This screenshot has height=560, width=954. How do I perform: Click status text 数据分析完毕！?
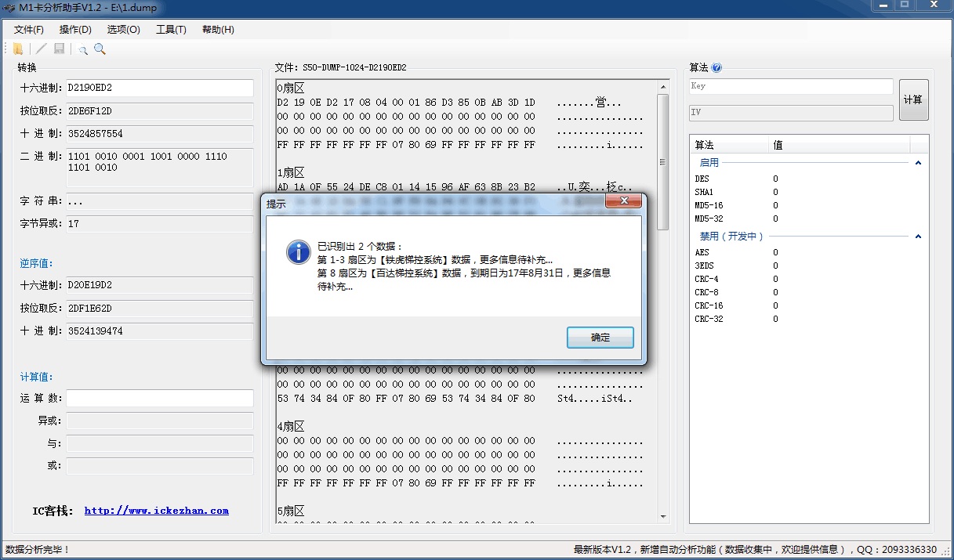tap(38, 550)
